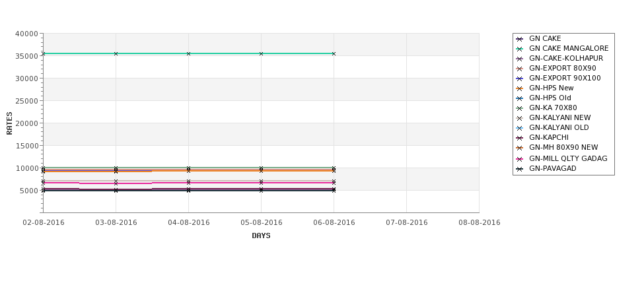644x283 pixels.
Task: Click the GN CAKE MANGALORE legend marker
Action: [520, 49]
